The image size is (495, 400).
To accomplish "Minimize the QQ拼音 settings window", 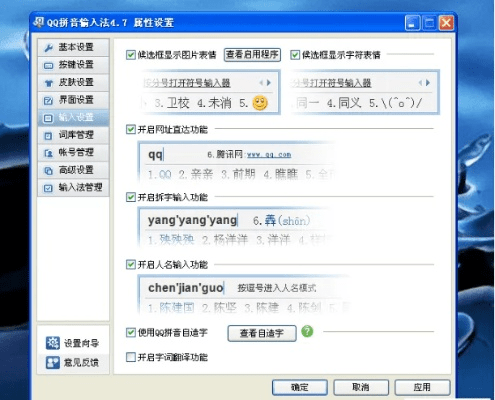I will point(412,23).
